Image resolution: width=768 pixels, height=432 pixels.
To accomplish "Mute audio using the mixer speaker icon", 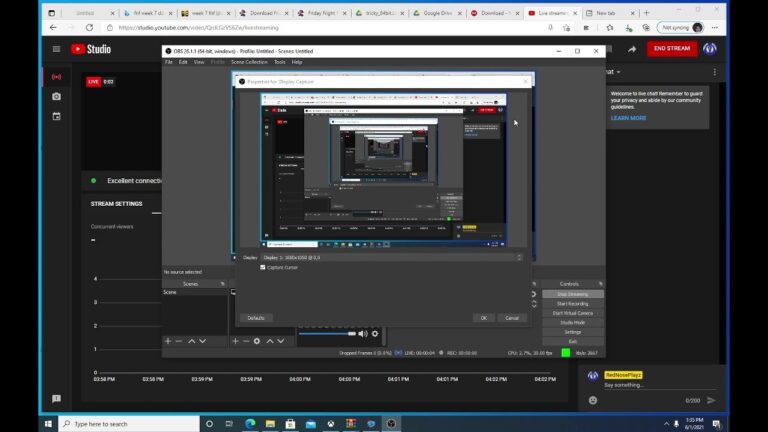I will coord(362,333).
